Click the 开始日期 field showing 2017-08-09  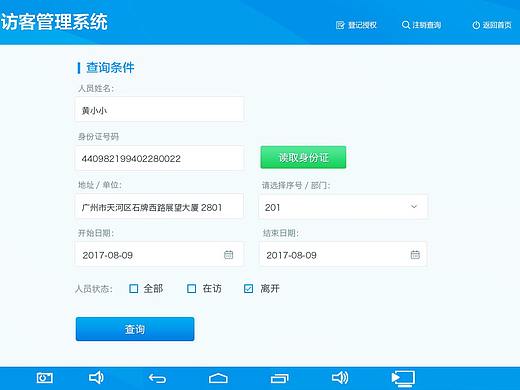[x=159, y=255]
